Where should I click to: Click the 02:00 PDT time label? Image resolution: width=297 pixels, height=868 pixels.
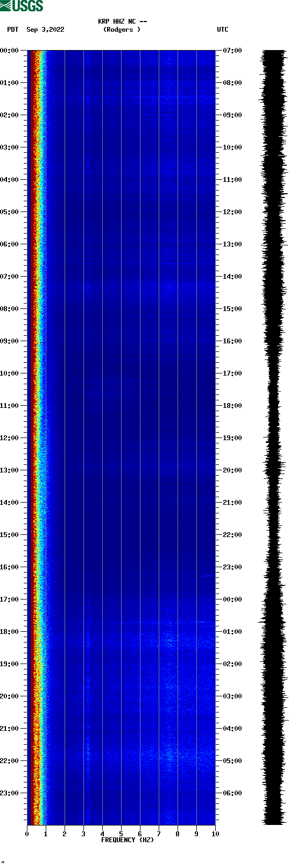10,115
